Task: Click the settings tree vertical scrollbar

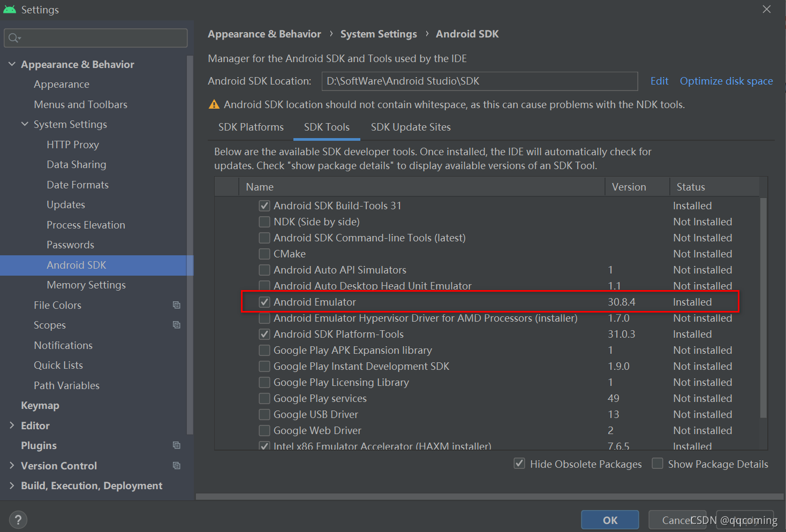Action: (x=190, y=245)
